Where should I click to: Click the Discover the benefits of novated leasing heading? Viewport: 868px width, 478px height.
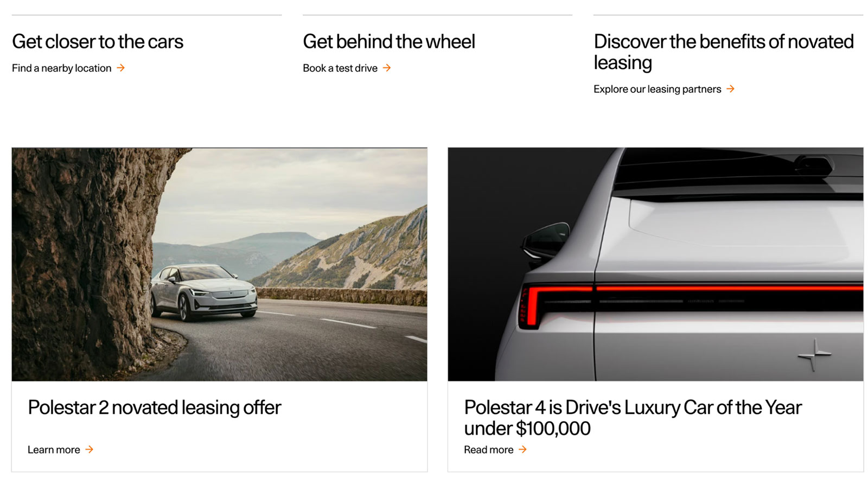[724, 52]
